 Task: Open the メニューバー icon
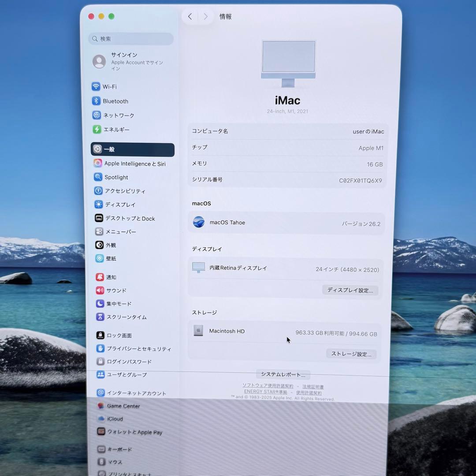[x=99, y=232]
